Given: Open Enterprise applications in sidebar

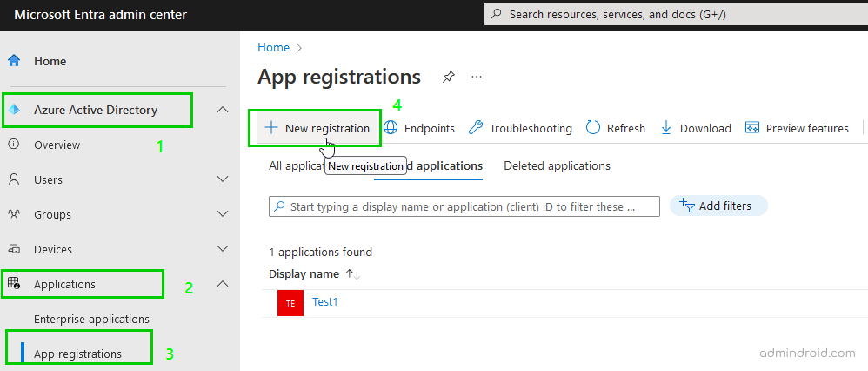Looking at the screenshot, I should tap(91, 319).
